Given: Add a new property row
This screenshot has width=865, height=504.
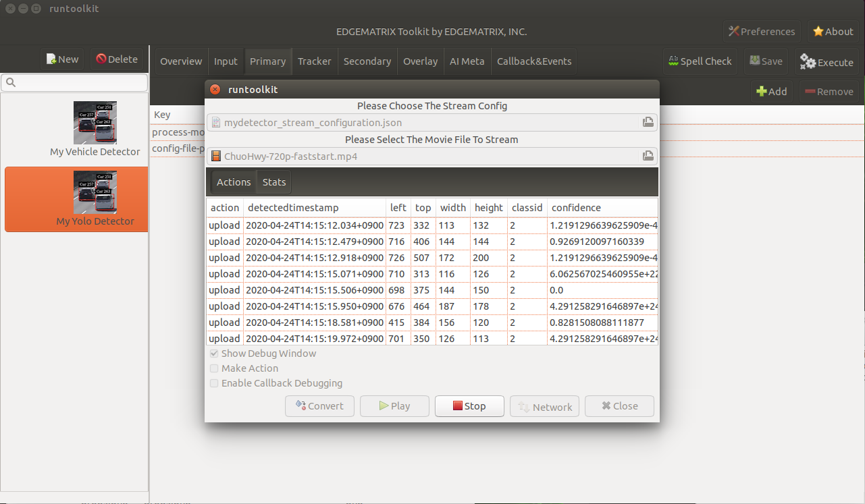Looking at the screenshot, I should click(771, 92).
